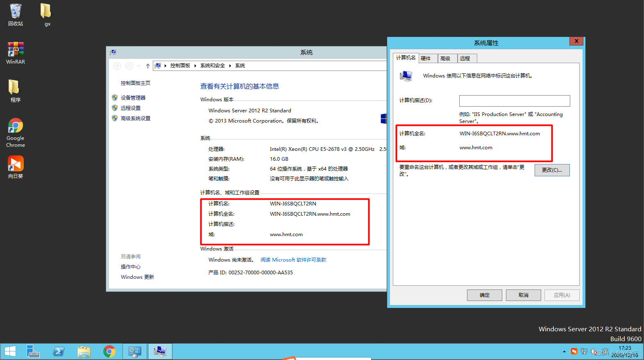
Task: Click the shield icon beside 高级系统设置
Action: (115, 118)
